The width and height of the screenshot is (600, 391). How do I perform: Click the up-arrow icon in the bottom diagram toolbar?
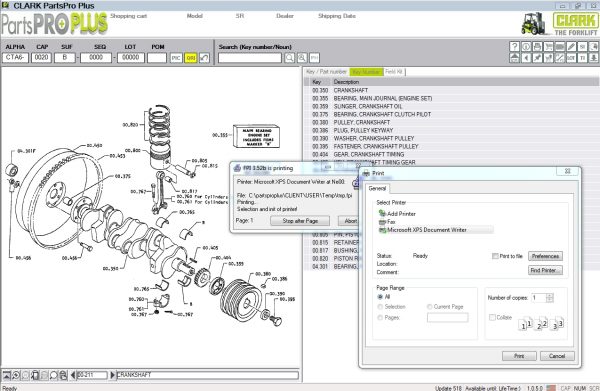click(x=7, y=375)
